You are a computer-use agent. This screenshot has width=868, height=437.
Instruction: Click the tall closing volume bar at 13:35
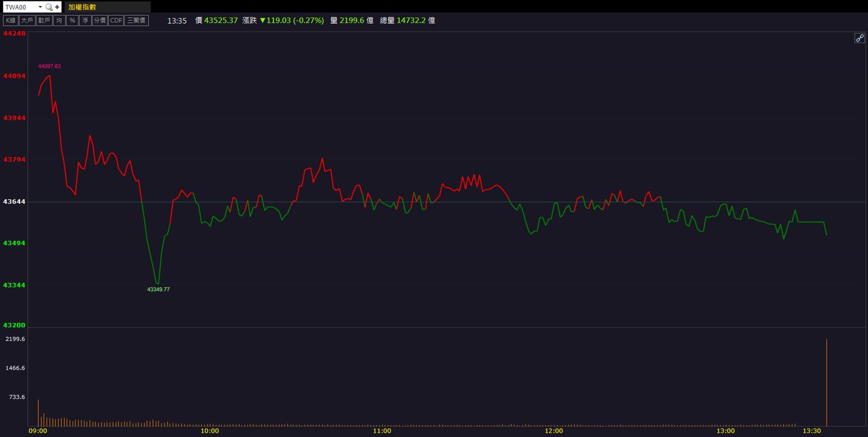tap(827, 382)
